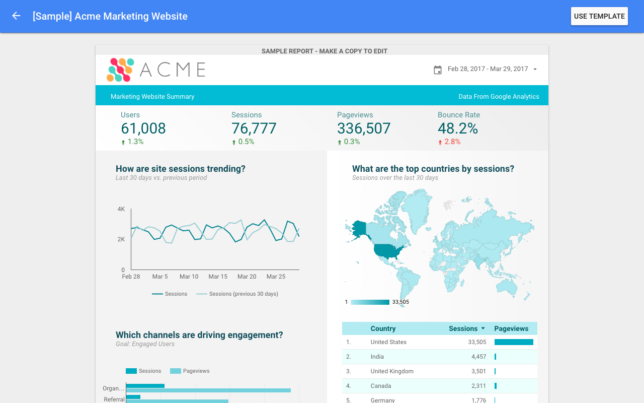Viewport: 644px width, 403px height.
Task: Click the United States pageviews bar
Action: pos(514,342)
